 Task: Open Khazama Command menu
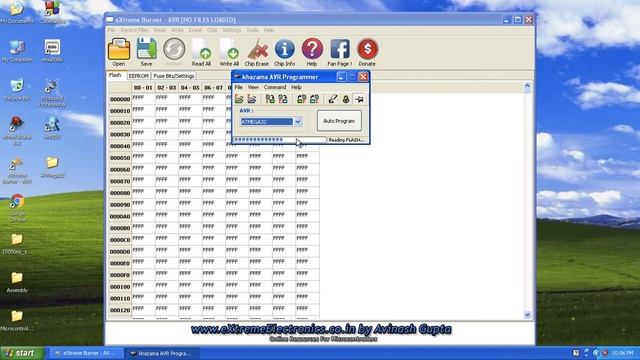(x=275, y=87)
